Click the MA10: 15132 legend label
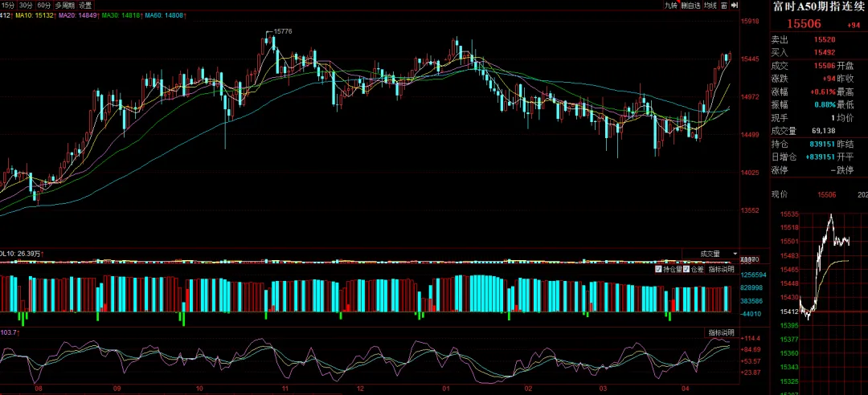Viewport: 868px width, 395px height. (x=34, y=15)
